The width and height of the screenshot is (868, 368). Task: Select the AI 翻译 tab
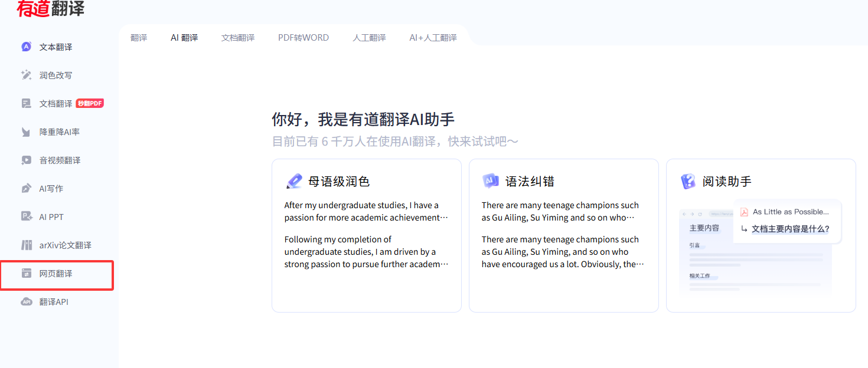tap(184, 38)
